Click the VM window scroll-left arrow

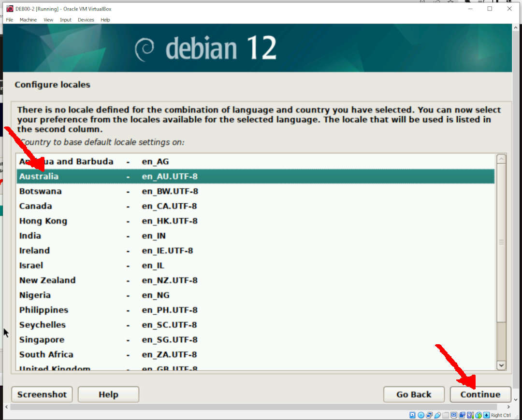6,406
